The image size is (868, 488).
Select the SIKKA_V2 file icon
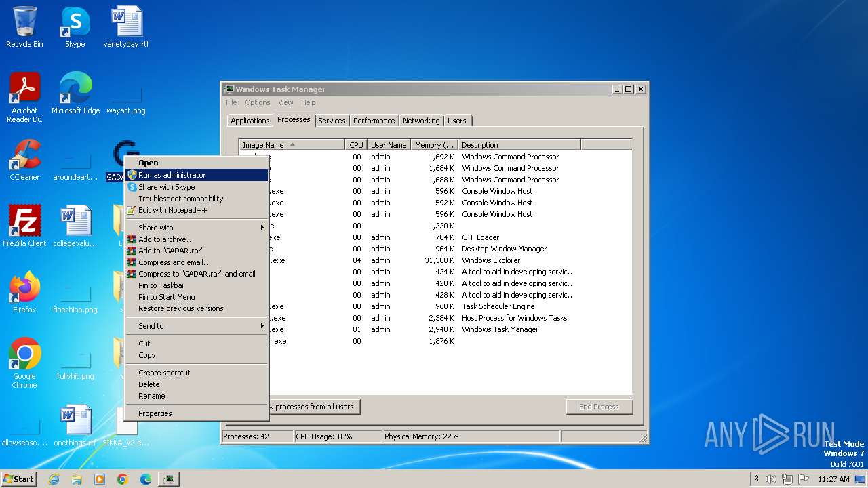[x=126, y=426]
